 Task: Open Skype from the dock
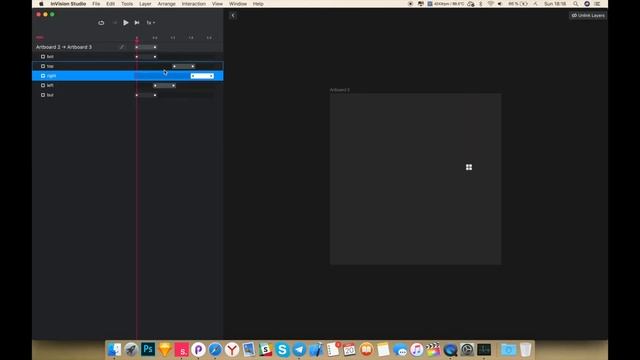pos(282,349)
